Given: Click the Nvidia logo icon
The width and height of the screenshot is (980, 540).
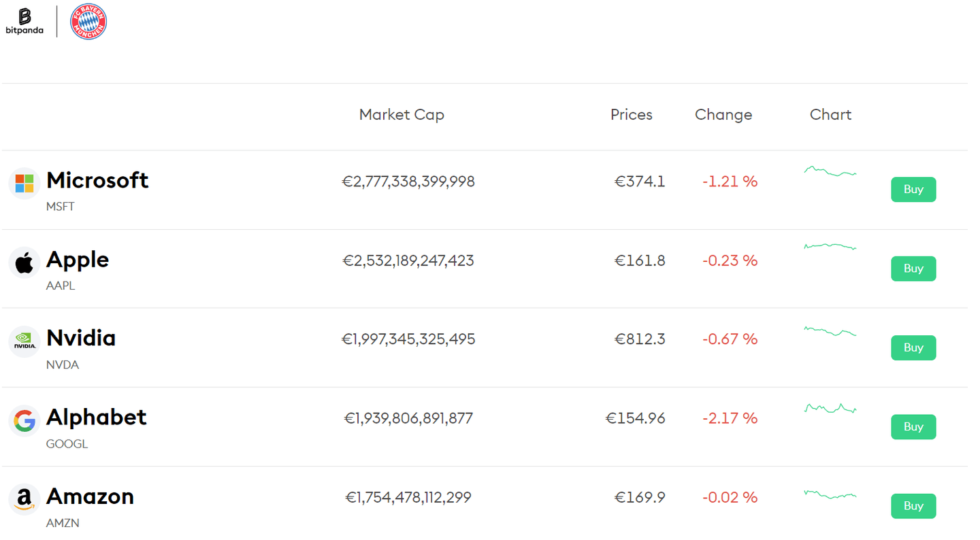Looking at the screenshot, I should click(x=24, y=341).
